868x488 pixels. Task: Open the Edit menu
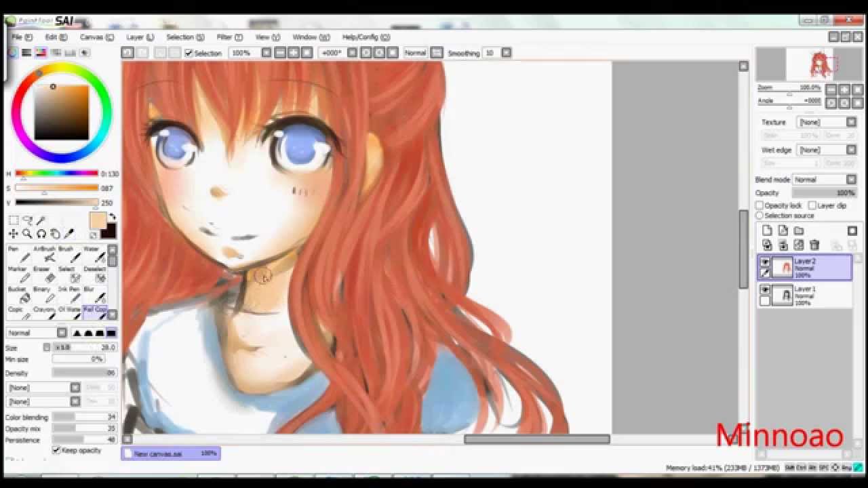[56, 37]
